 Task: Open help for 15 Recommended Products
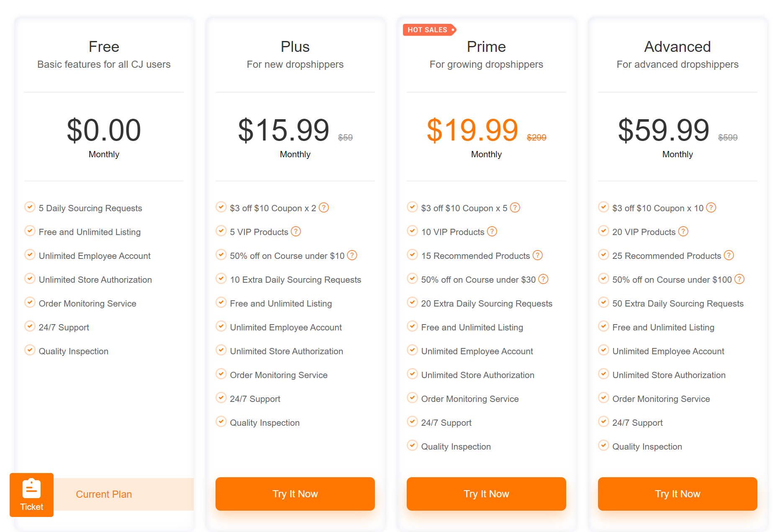[538, 255]
